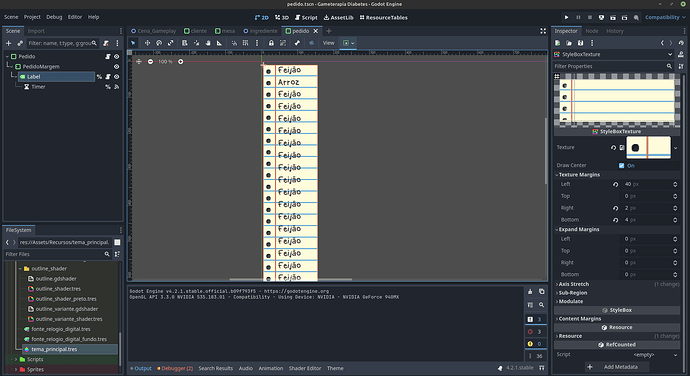Select the Ruler Mode tool
Image resolution: width=690 pixels, height=376 pixels.
click(220, 43)
